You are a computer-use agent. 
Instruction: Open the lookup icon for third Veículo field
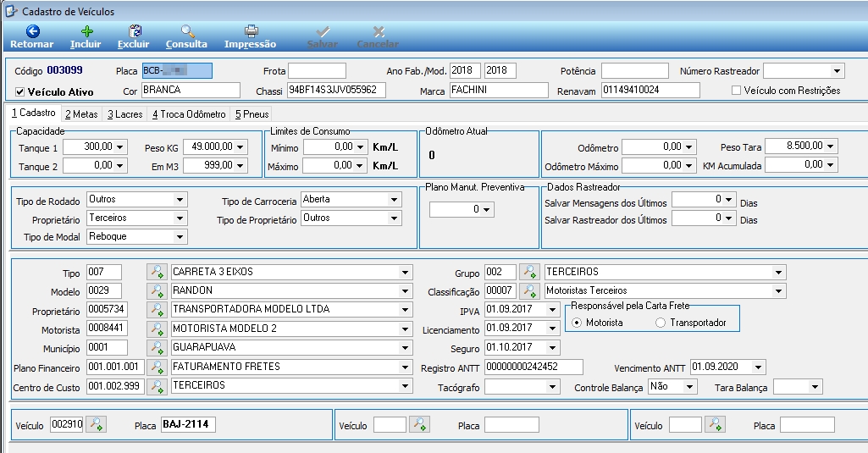tap(716, 425)
